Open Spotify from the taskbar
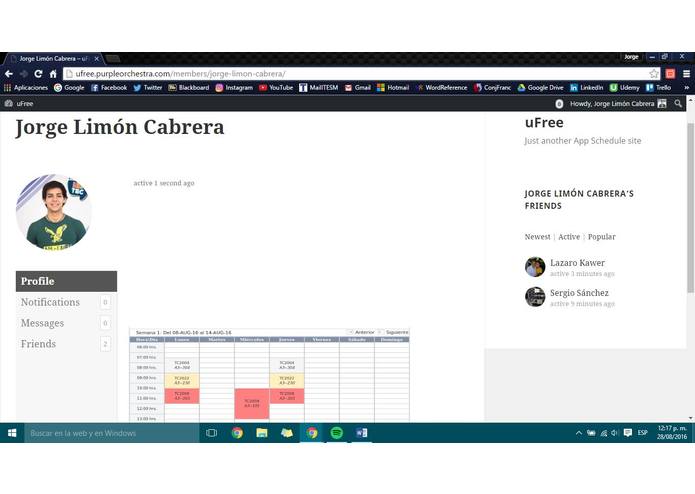The width and height of the screenshot is (695, 494). pos(337,433)
